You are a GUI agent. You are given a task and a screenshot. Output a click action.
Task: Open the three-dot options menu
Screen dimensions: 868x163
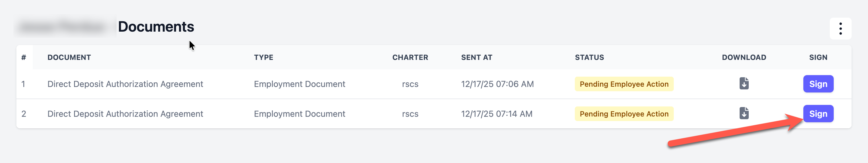(x=840, y=29)
